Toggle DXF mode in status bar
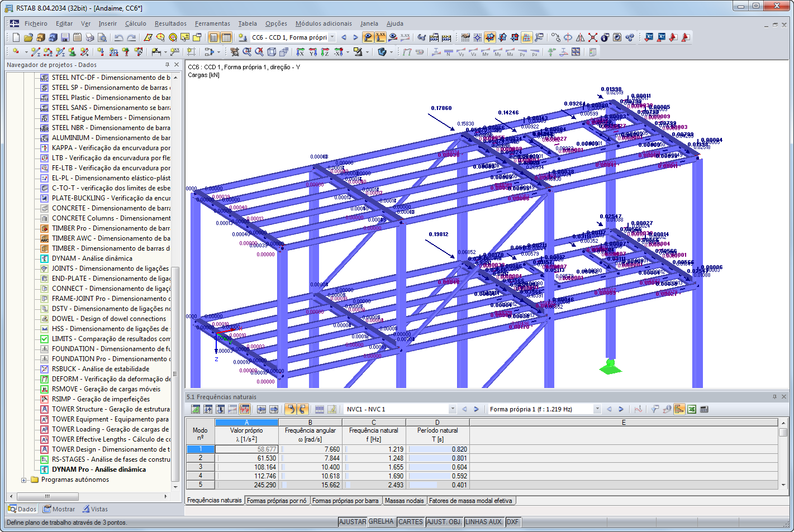794x532 pixels. pyautogui.click(x=512, y=522)
